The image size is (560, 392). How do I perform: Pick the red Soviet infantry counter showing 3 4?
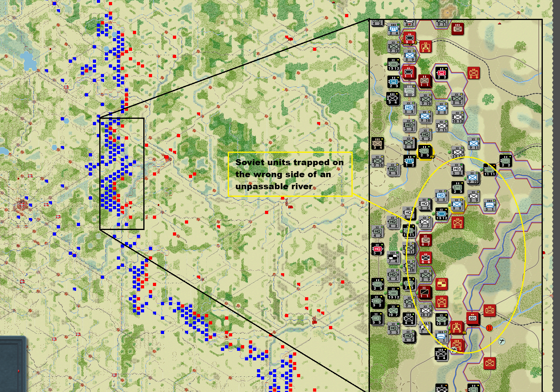[x=441, y=302]
